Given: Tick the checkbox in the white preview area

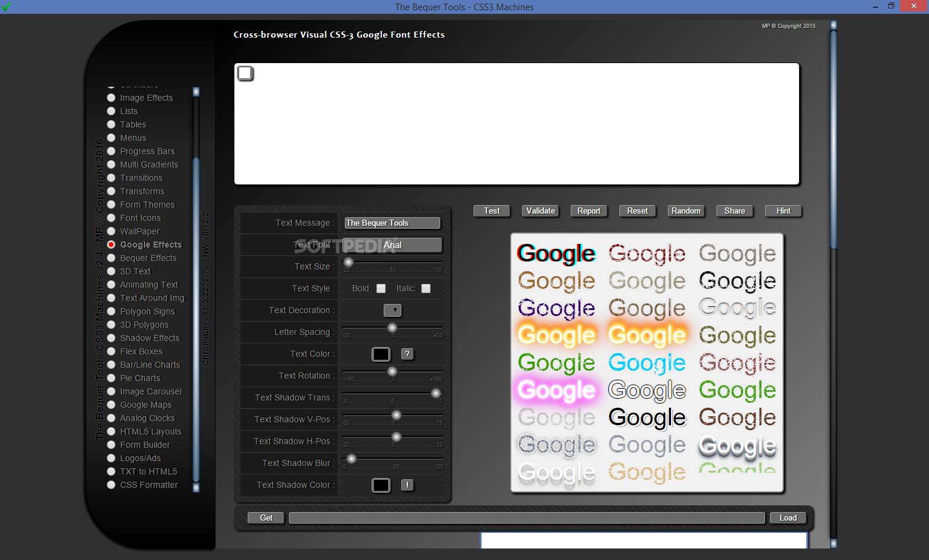Looking at the screenshot, I should 245,73.
